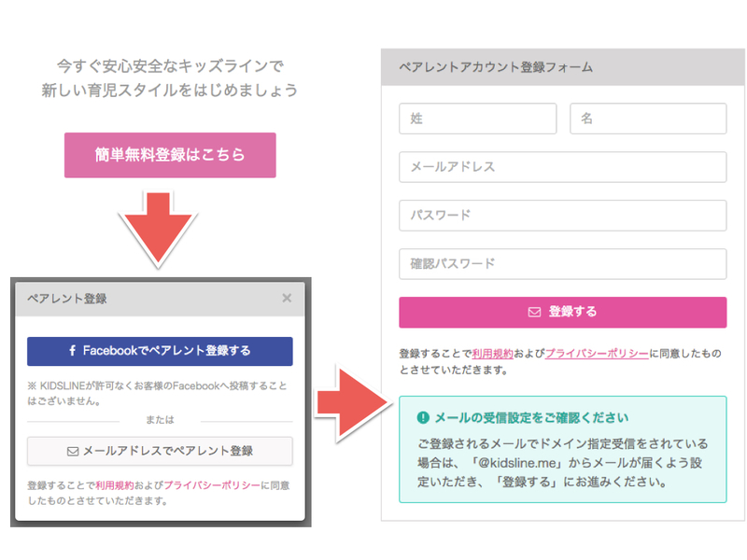Screen dimensions: 747x560
Task: Click the KIDSLINE Facebook posting disclaimer text
Action: tap(157, 393)
